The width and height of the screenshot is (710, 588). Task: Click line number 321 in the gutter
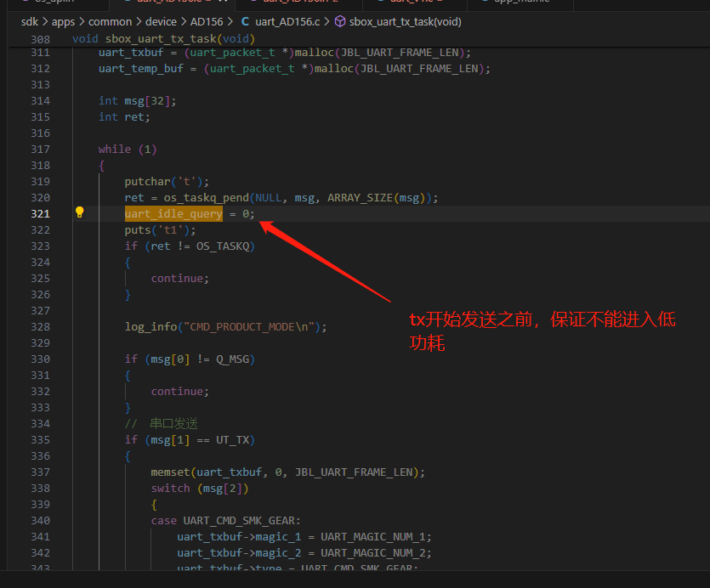[x=40, y=213]
